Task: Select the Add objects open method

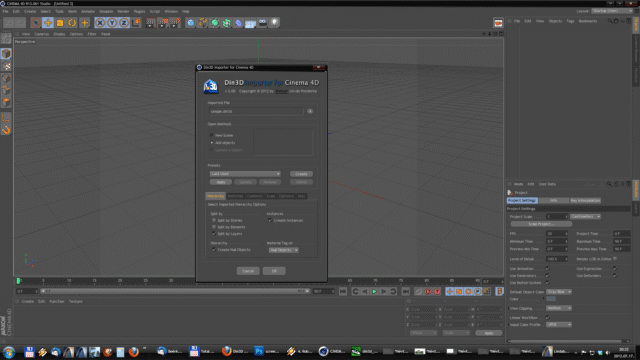Action: [211, 142]
